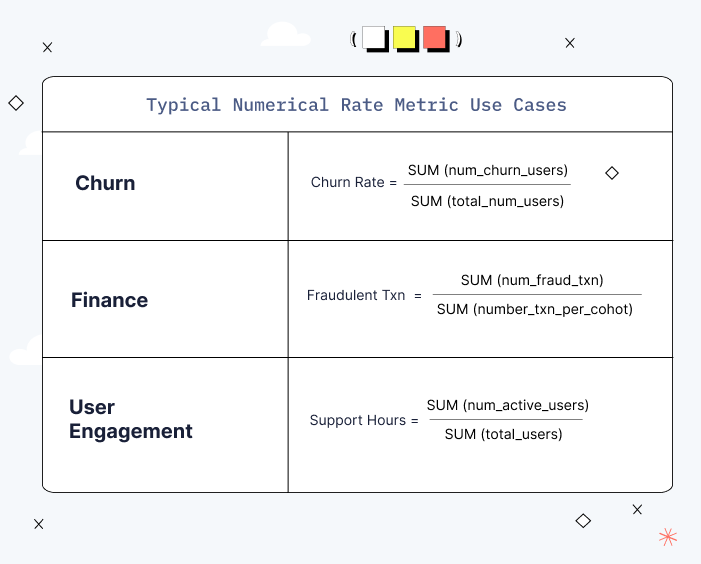Click X mark right of the color squares
The width and height of the screenshot is (701, 564).
[570, 43]
